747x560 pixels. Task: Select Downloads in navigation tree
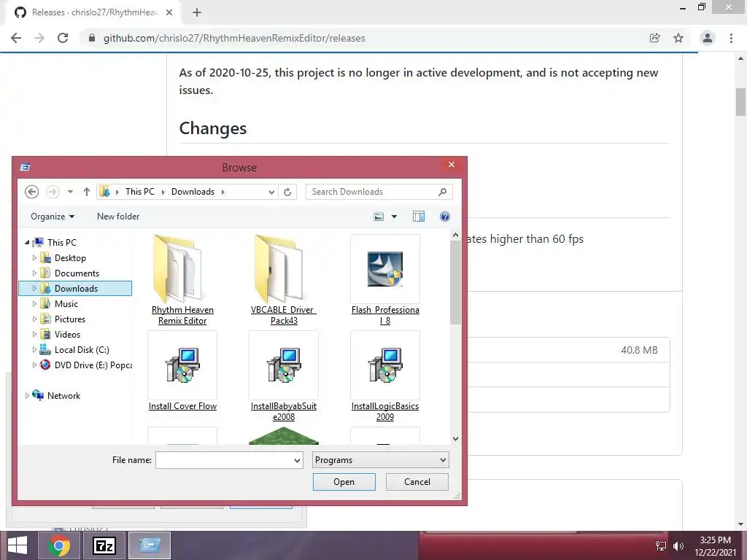point(76,289)
